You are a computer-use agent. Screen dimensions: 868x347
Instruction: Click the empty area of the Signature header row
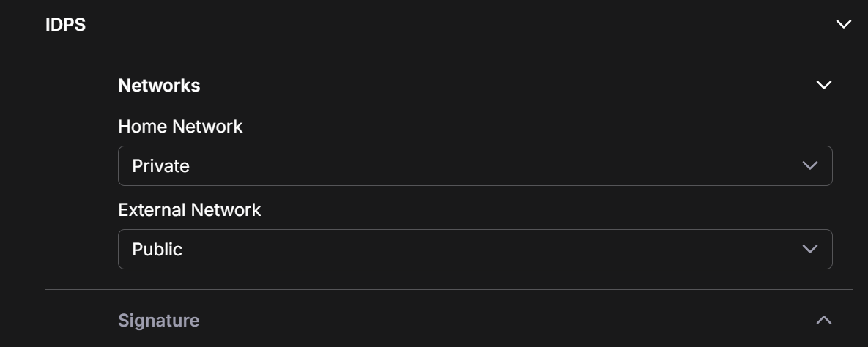(x=498, y=321)
